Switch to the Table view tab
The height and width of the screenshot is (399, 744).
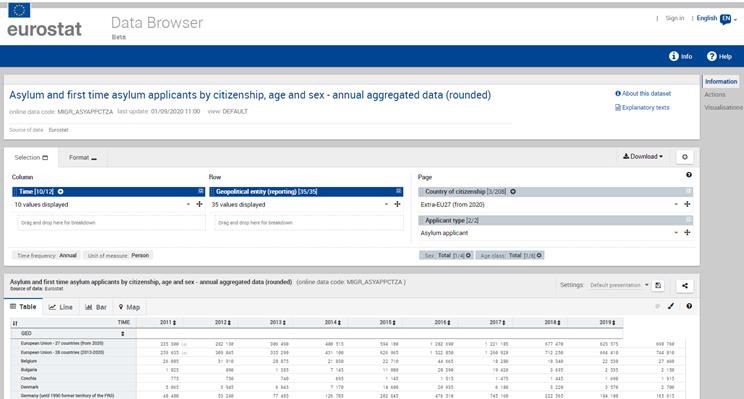click(23, 307)
